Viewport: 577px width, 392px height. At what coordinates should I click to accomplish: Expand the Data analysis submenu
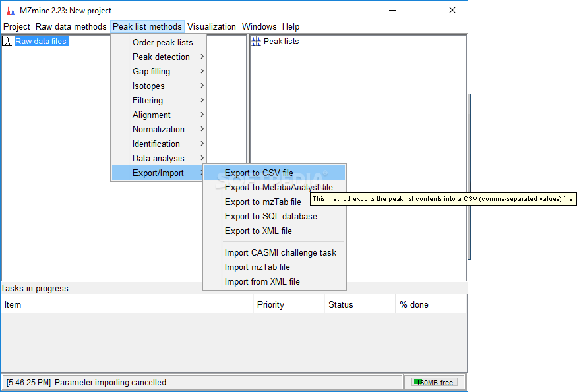[159, 159]
